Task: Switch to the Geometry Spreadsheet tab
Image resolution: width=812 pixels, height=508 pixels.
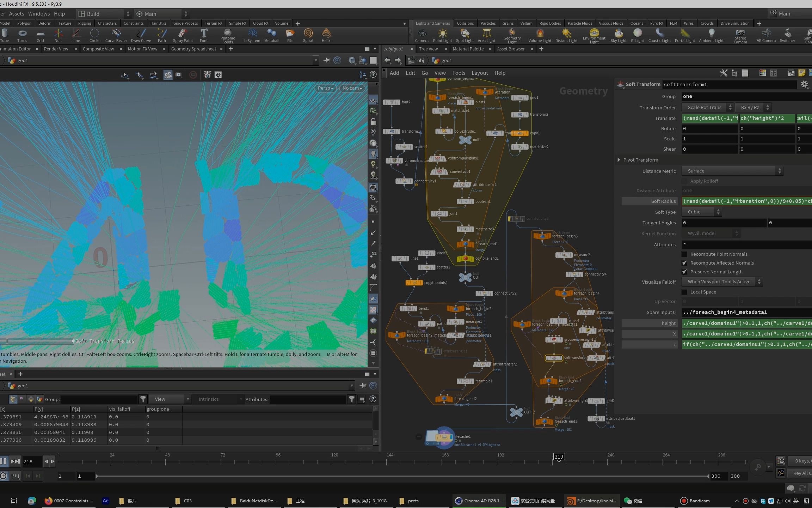Action: click(193, 49)
